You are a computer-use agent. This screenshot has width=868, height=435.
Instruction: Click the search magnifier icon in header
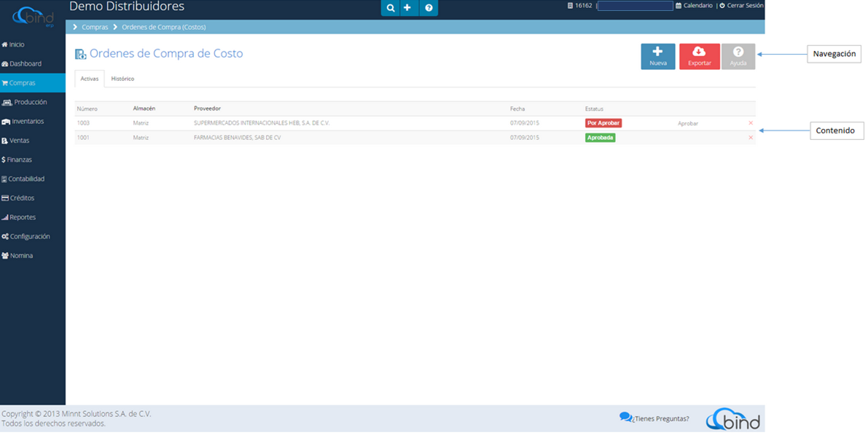[390, 8]
